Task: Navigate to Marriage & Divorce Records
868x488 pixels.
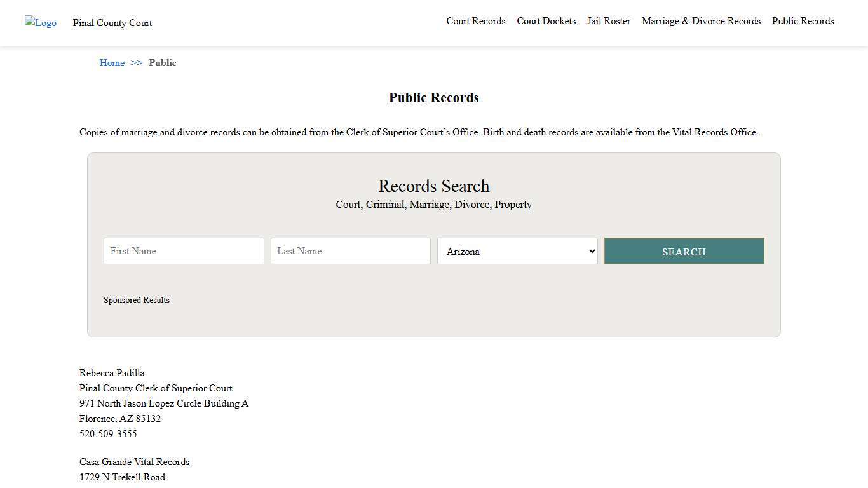Action: tap(701, 21)
